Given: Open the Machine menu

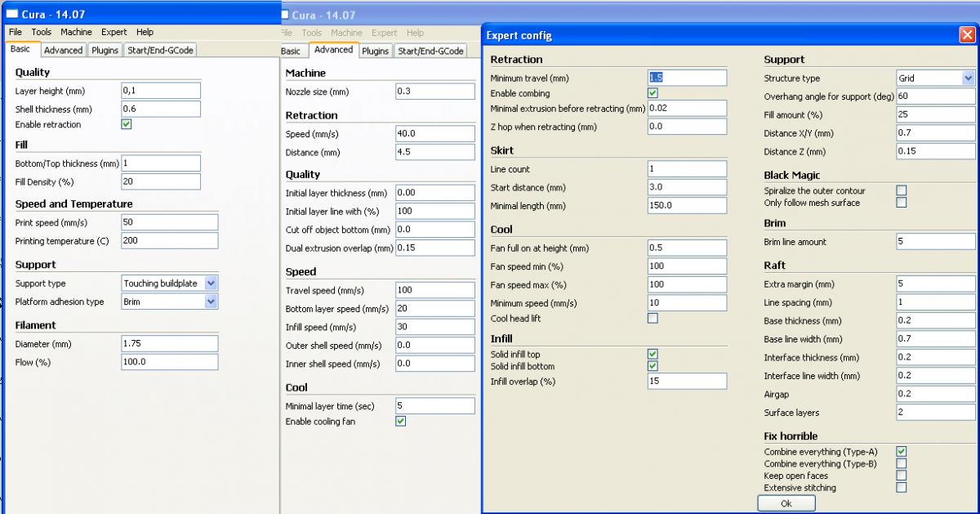Looking at the screenshot, I should tap(76, 32).
